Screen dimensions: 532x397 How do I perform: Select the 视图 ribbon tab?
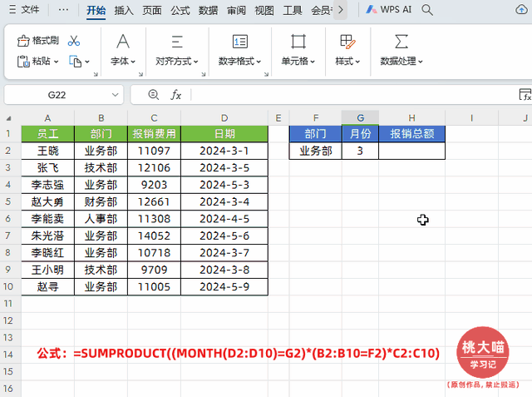[264, 10]
